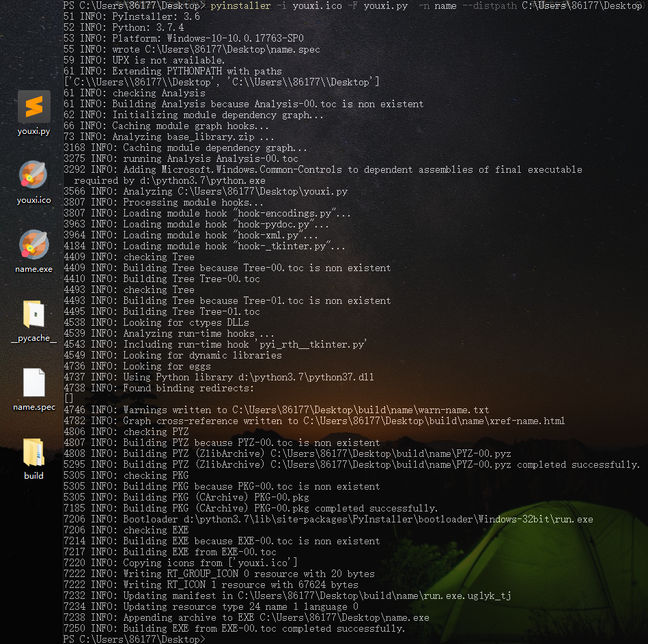Click the 'Initializing module dependency graph' line
648x644 pixels.
point(193,115)
